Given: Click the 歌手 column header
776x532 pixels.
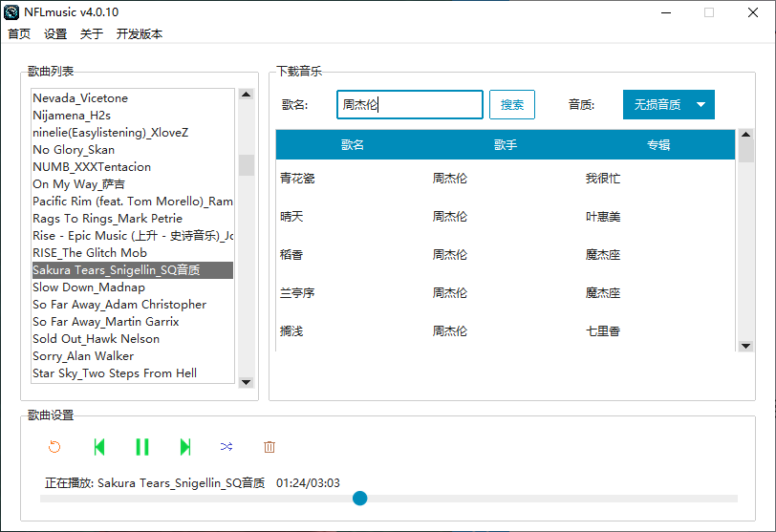Looking at the screenshot, I should tap(506, 145).
